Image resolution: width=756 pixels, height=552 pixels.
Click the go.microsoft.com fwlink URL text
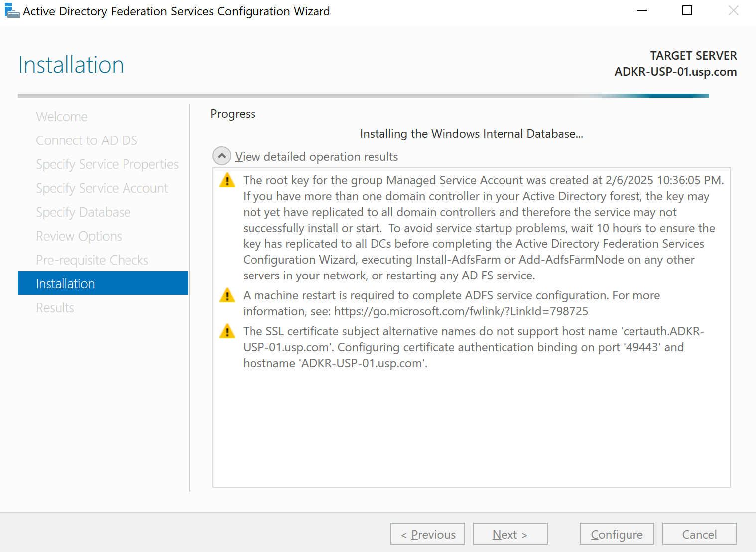click(x=461, y=311)
